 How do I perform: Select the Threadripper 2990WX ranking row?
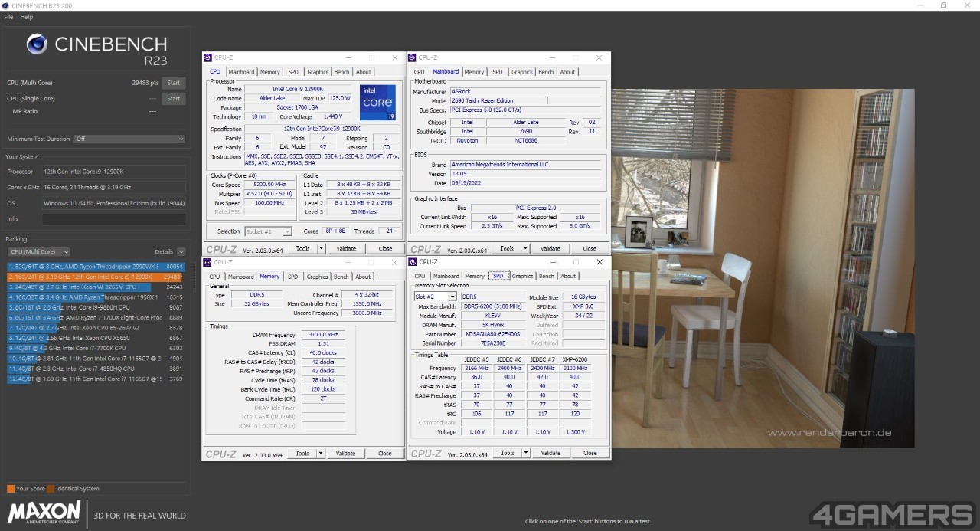point(96,267)
